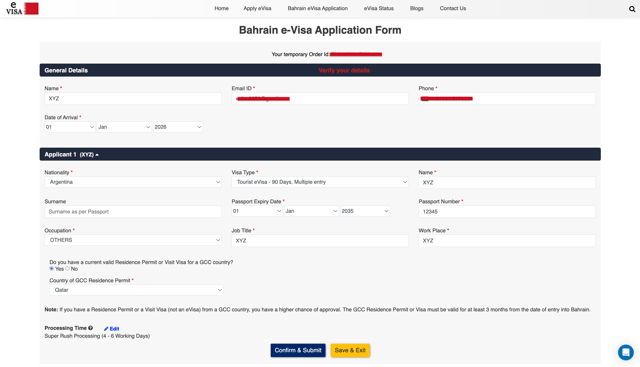Open the arrival day dropdown

(70, 127)
